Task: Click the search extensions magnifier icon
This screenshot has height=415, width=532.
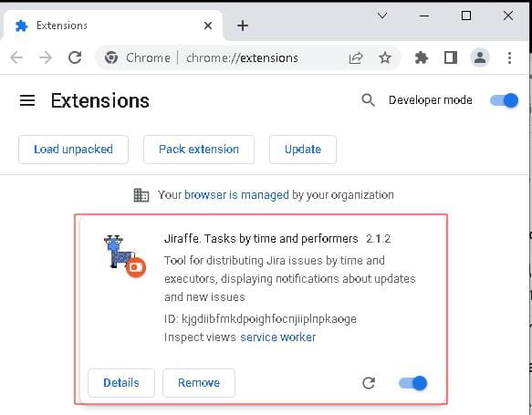Action: (x=368, y=100)
